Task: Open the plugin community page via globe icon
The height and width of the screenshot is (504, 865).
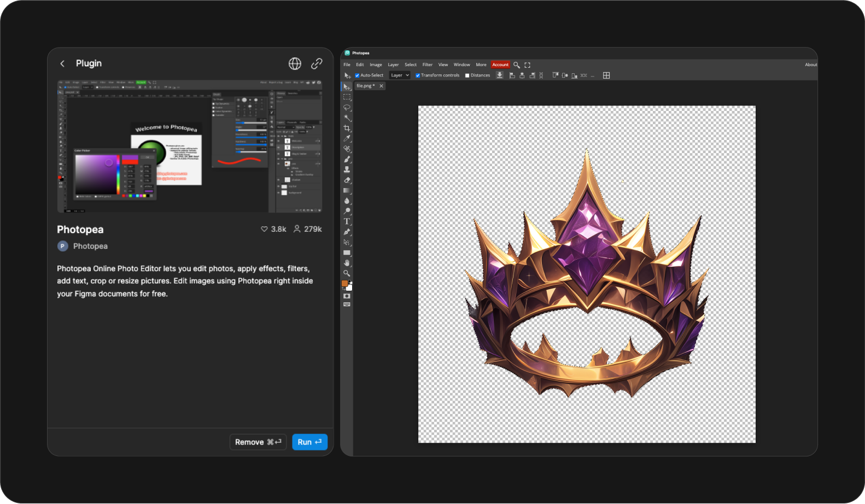Action: (x=295, y=63)
